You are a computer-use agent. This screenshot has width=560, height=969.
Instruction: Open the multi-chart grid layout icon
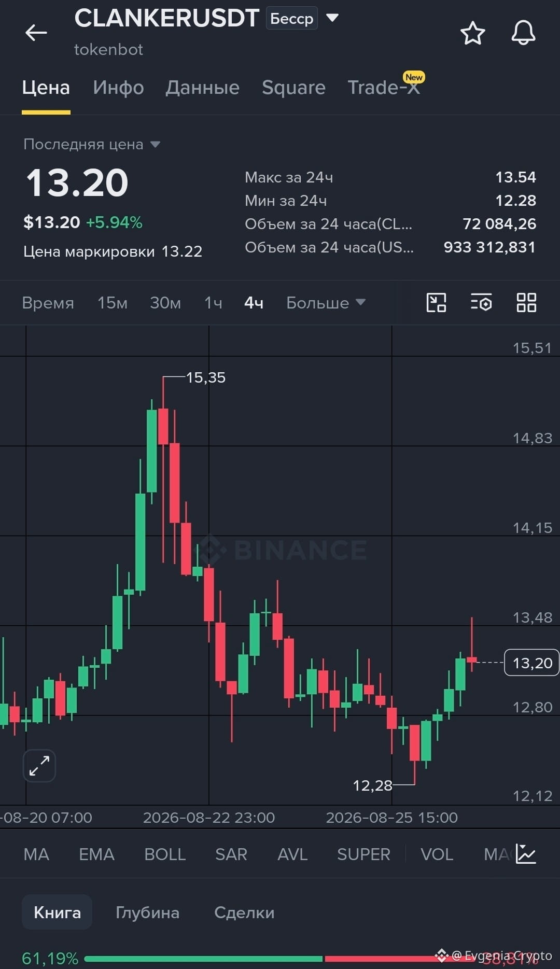point(526,302)
